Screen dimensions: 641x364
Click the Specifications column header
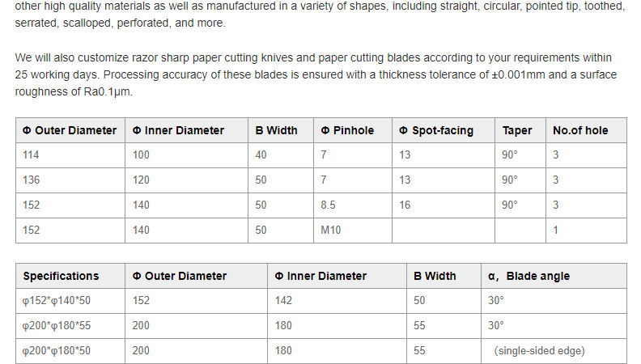61,276
